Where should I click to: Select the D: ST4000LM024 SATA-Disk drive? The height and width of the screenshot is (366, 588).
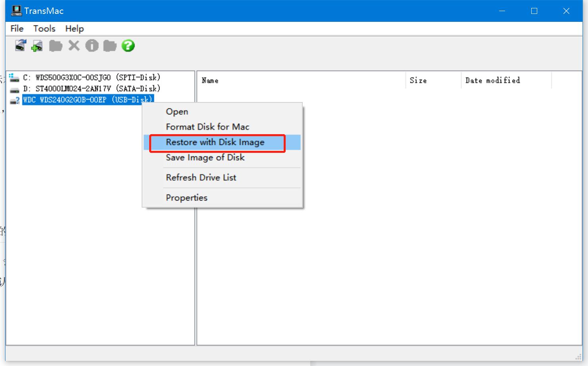pos(91,89)
